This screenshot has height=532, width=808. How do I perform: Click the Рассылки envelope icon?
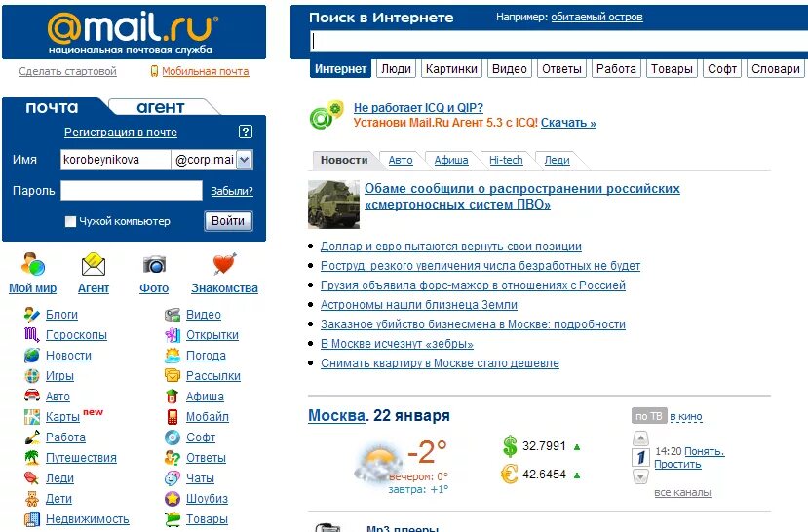[173, 376]
